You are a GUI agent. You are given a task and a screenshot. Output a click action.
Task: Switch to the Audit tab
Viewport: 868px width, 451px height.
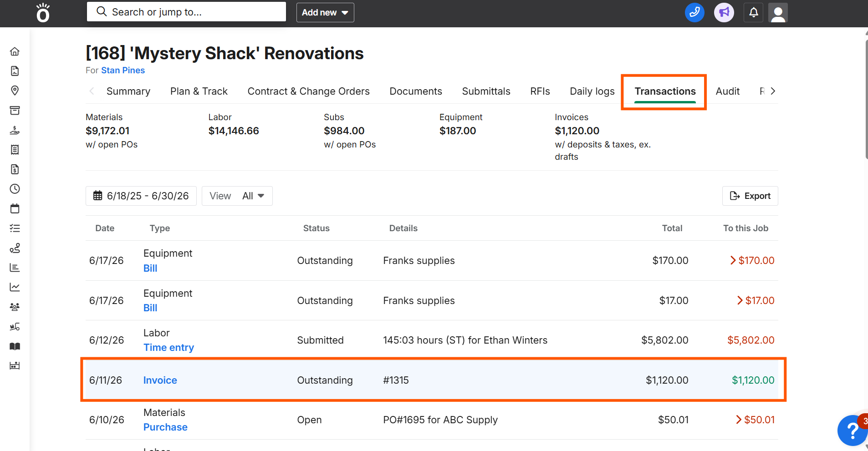728,91
